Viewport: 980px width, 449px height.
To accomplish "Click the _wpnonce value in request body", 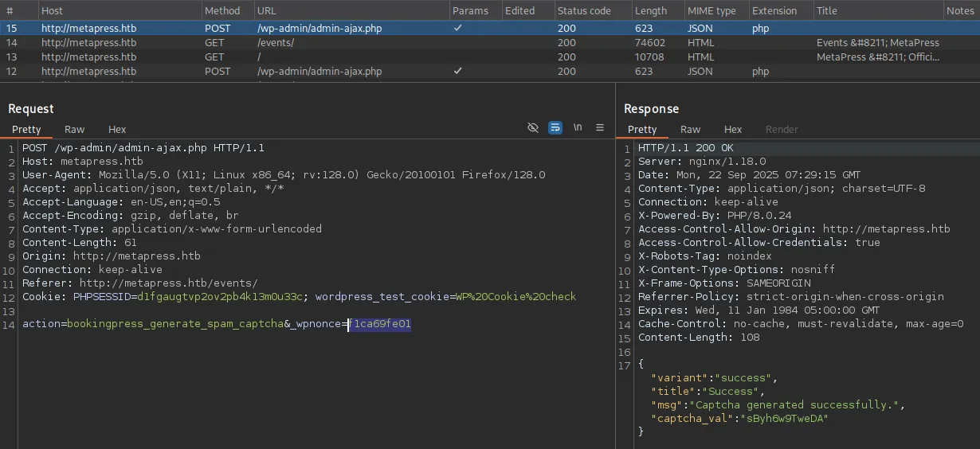I will (379, 324).
